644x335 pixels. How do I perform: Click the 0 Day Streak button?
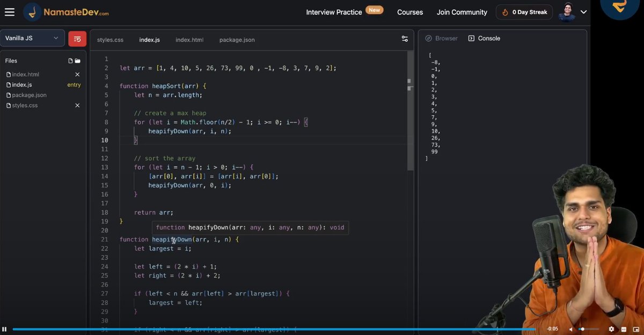524,12
